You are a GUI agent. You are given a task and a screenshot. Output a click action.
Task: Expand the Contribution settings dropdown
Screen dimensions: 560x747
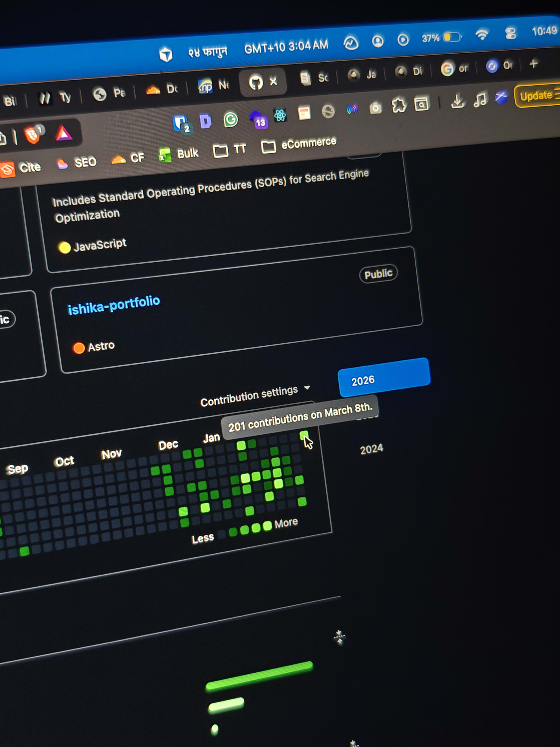point(255,395)
